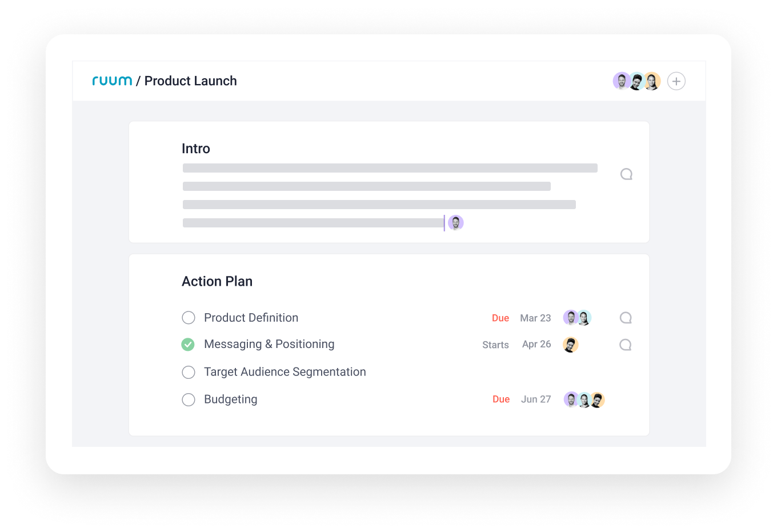This screenshot has width=777, height=532.
Task: Click the Mar 23 due date
Action: tap(535, 318)
